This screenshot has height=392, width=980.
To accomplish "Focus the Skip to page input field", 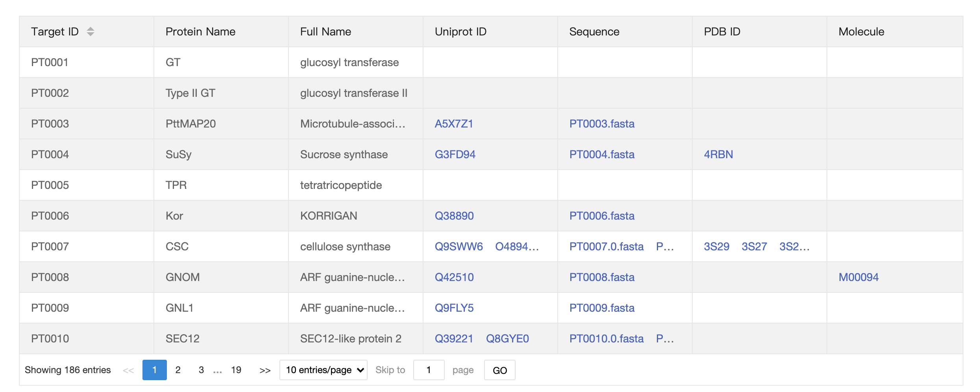I will pos(429,370).
